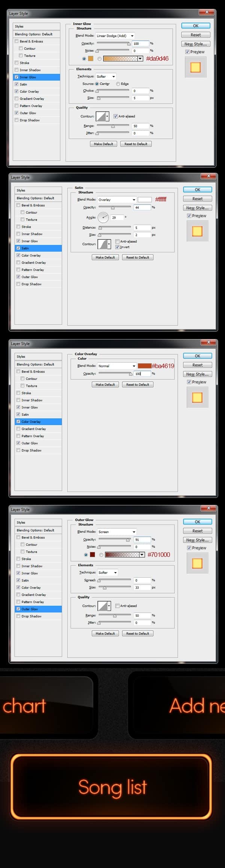The height and width of the screenshot is (868, 225).
Task: Toggle the Invert checkbox in Satin settings
Action: coord(117,247)
